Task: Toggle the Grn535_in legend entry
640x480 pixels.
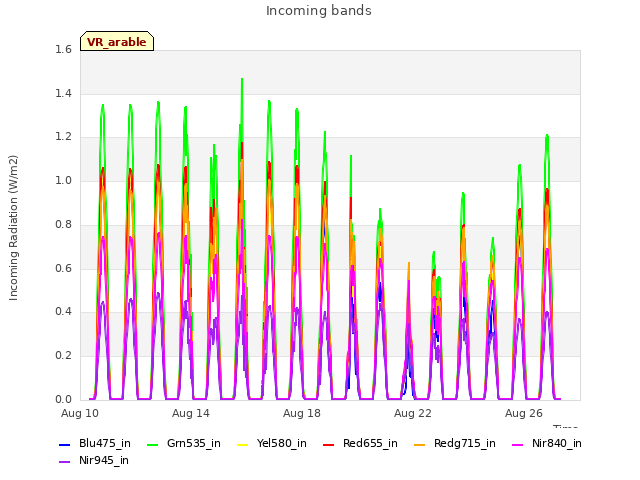Action: [x=184, y=443]
